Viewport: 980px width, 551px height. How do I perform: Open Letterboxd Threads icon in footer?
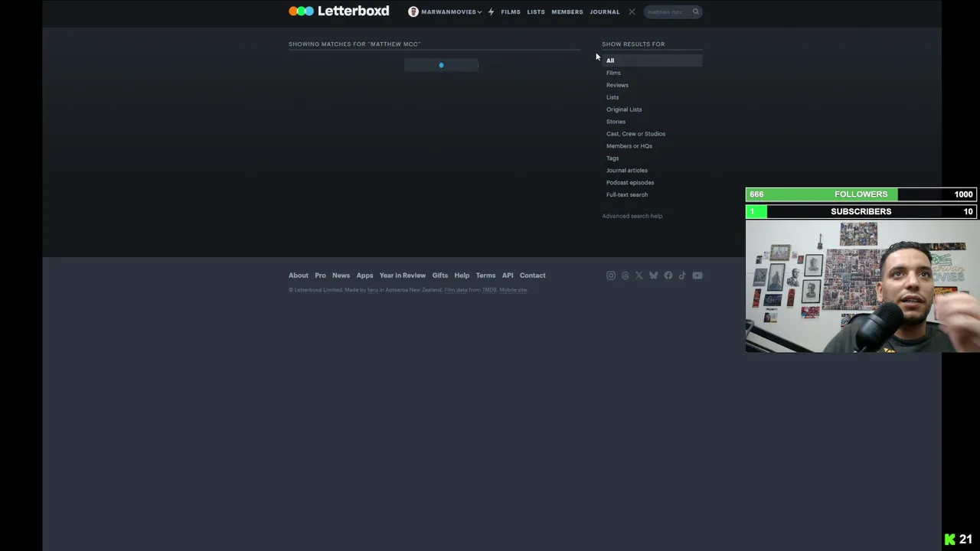coord(626,275)
